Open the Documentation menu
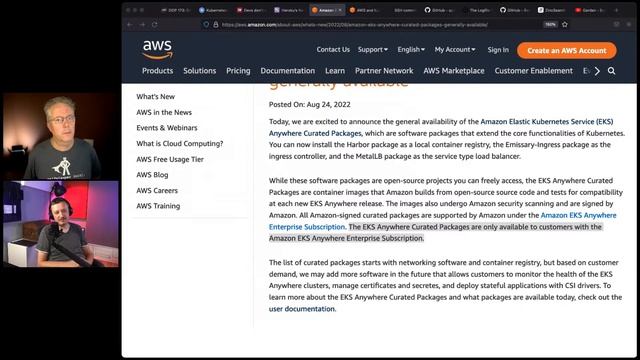Screen dimensions: 640x360 coord(288,71)
